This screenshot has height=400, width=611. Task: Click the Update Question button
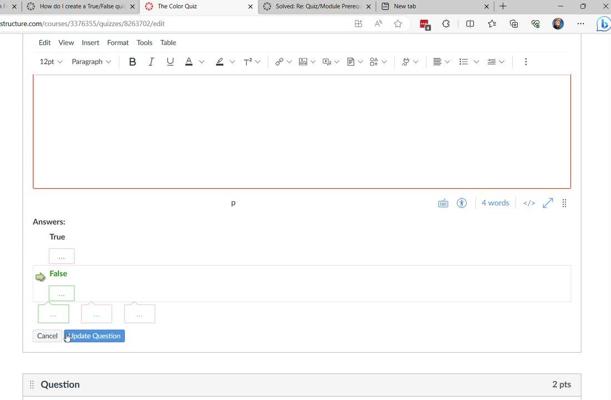(x=95, y=336)
